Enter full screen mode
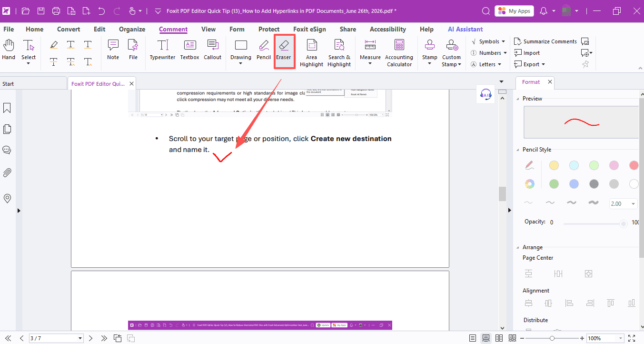The image size is (644, 344). pos(632,338)
